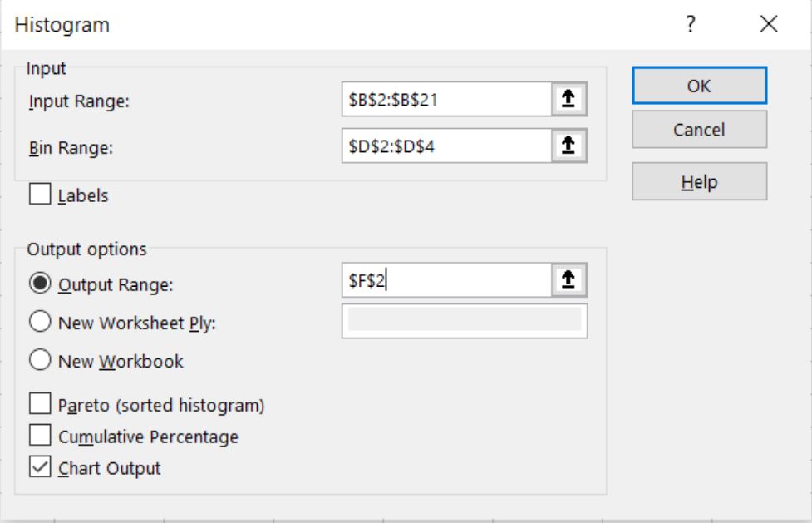Click into the Bin Range field $D$2:$D$4
812x523 pixels.
[446, 146]
